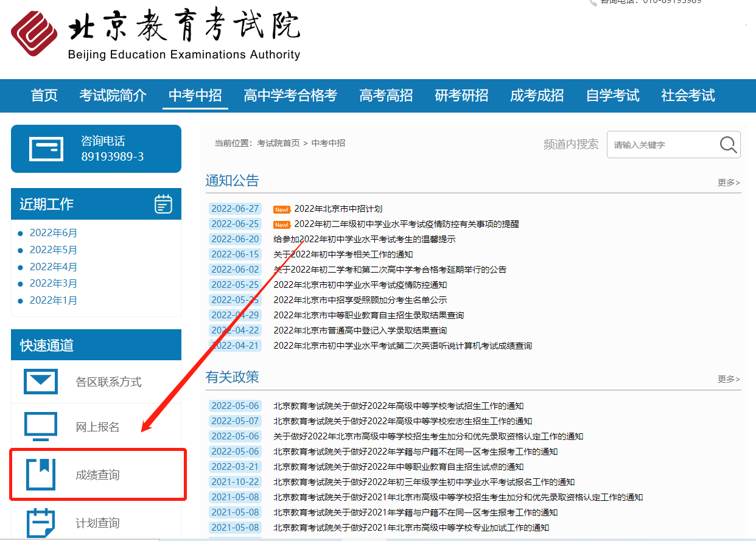Screen dimensions: 756x541
Task: Select the 自学考试 navigation item
Action: tap(612, 96)
